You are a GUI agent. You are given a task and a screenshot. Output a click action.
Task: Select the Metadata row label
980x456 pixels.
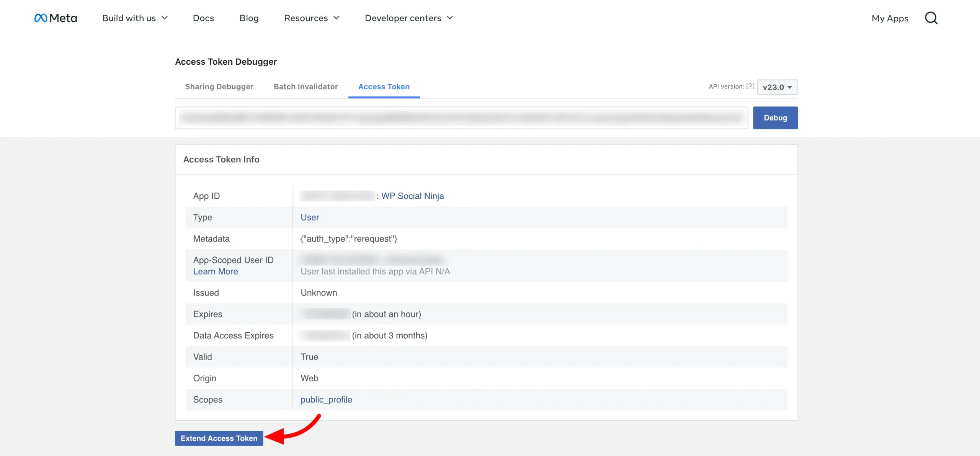211,239
